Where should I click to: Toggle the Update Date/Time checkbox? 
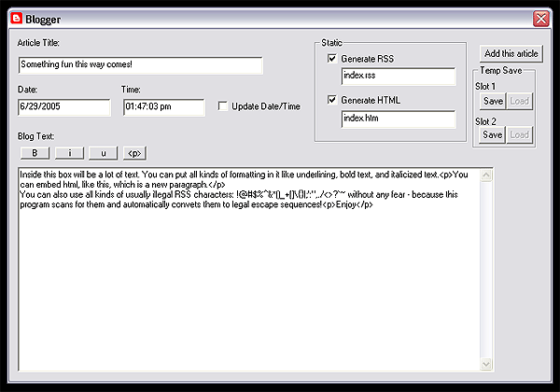223,106
